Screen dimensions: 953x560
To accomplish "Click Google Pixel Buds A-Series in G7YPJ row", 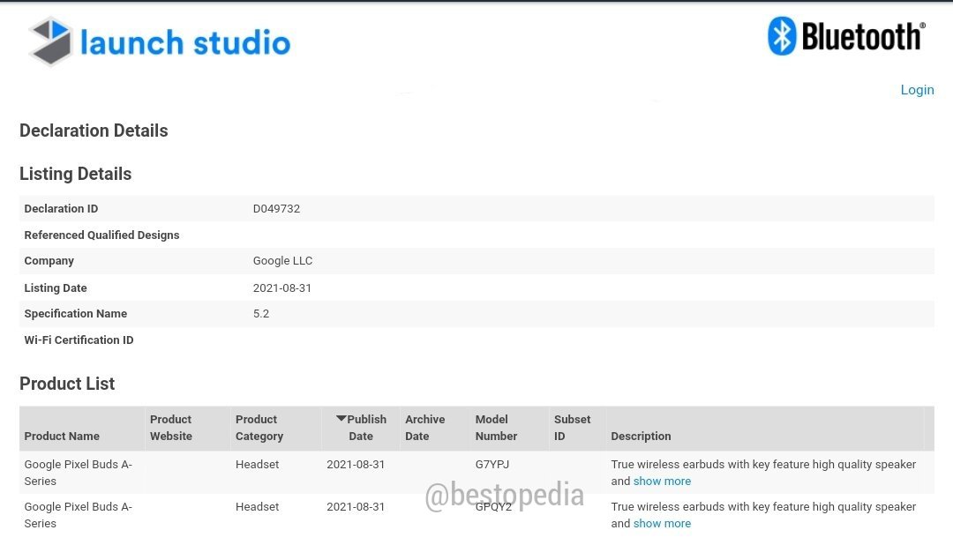I will (78, 473).
